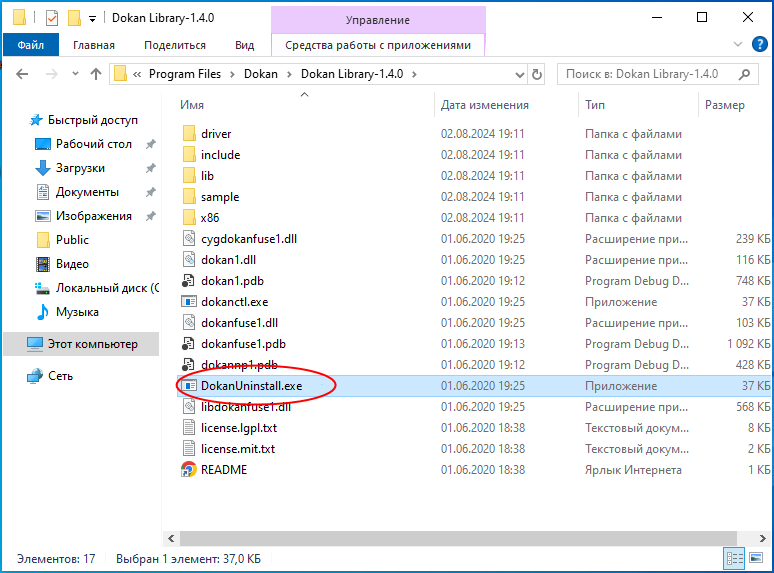The height and width of the screenshot is (573, 774).
Task: Switch to large icons view layout
Action: pos(756,559)
